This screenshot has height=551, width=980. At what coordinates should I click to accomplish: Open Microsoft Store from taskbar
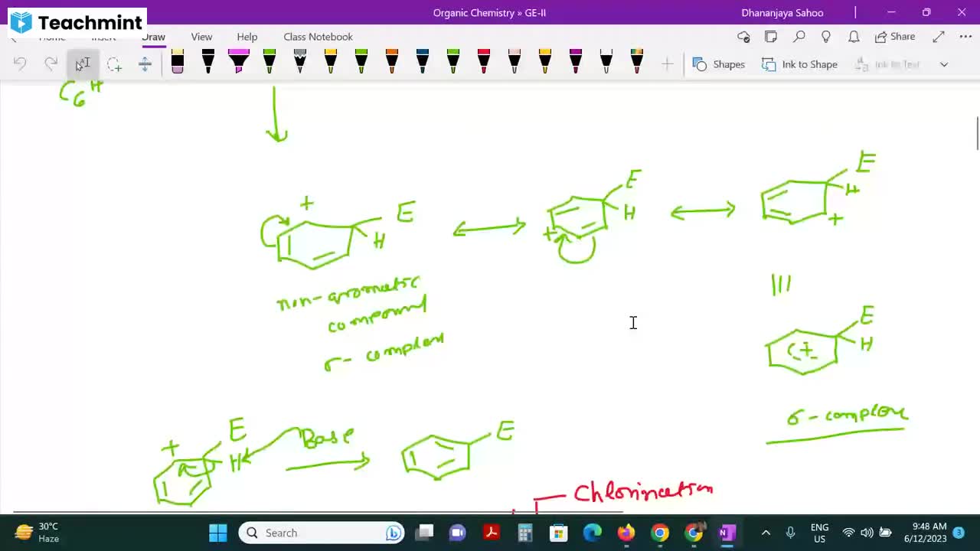[x=558, y=533]
